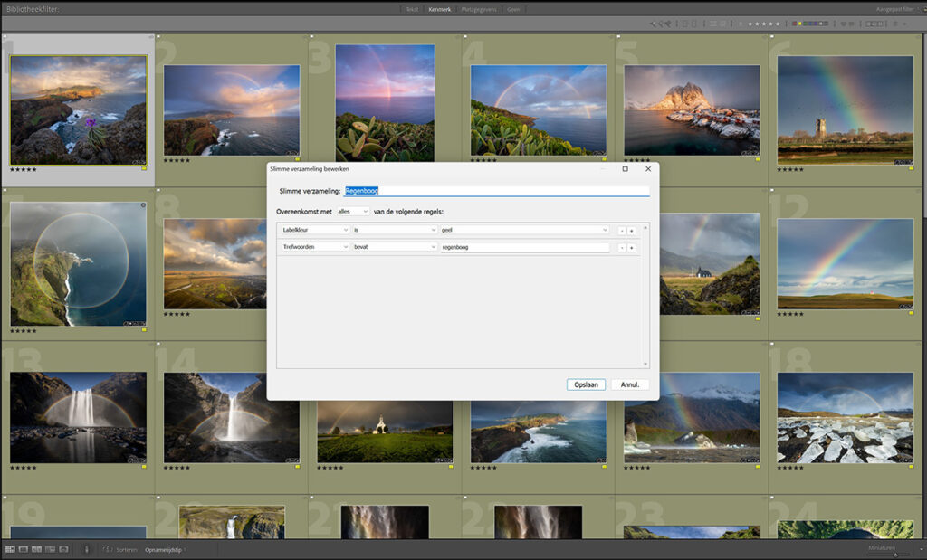Switch to Loupe view in bottom toolbar
927x560 pixels.
tap(23, 549)
